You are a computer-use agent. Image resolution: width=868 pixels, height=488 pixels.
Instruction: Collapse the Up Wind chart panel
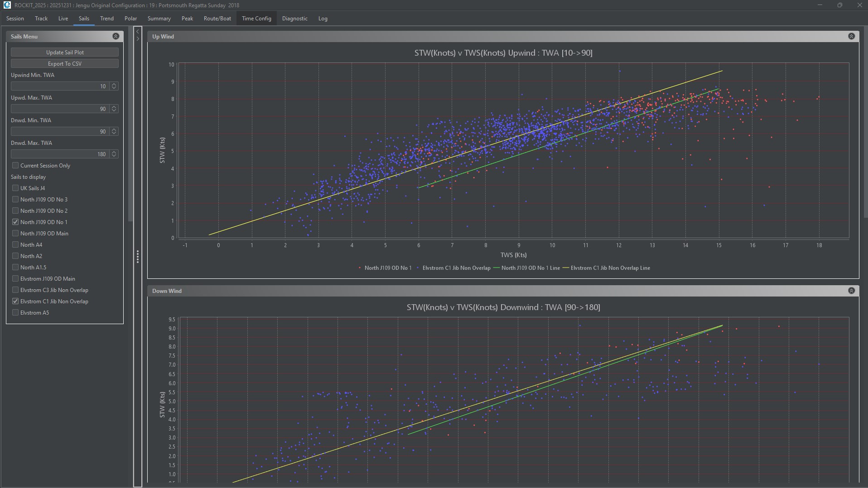851,36
